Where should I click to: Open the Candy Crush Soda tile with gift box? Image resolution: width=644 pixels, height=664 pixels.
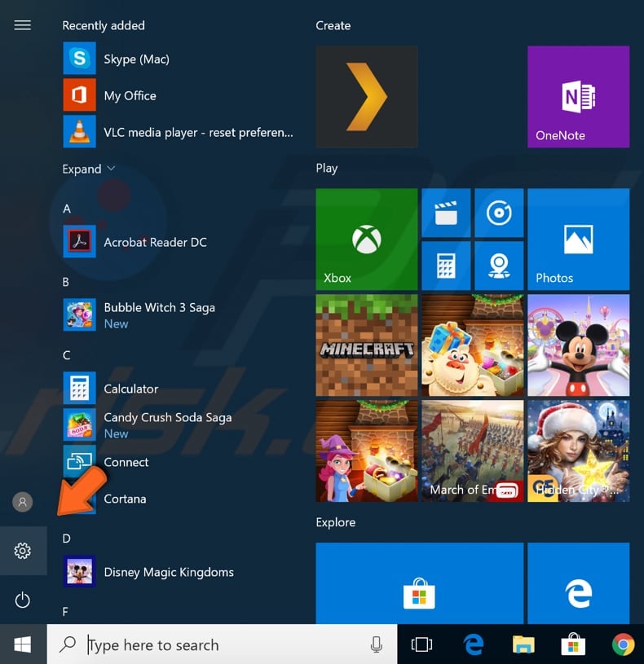pos(473,345)
